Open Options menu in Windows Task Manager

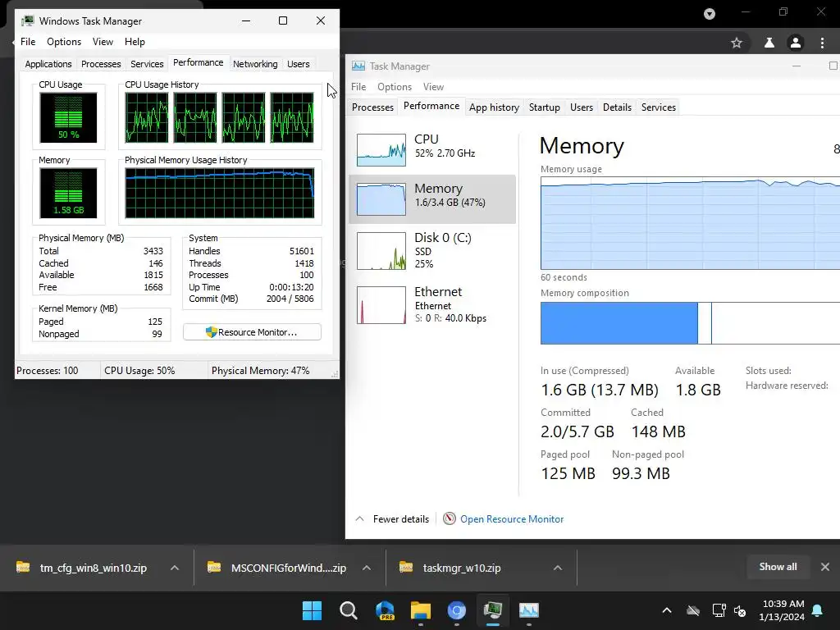(64, 42)
